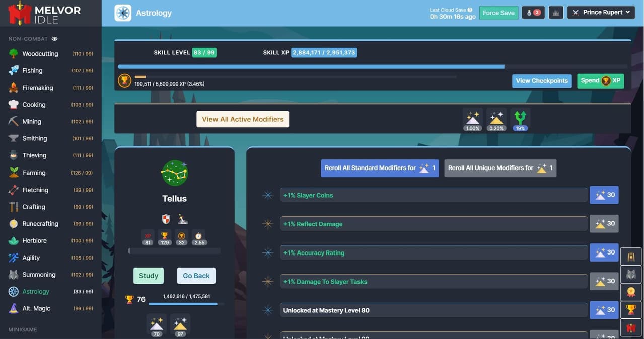
Task: Click the Fletching arrow icon
Action: click(x=14, y=190)
